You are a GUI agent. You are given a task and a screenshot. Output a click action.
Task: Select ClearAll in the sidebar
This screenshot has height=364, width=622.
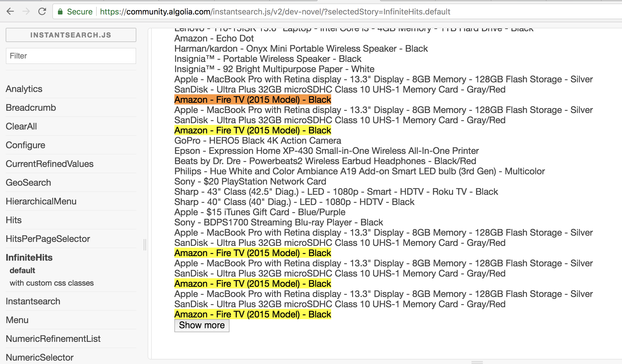[21, 126]
